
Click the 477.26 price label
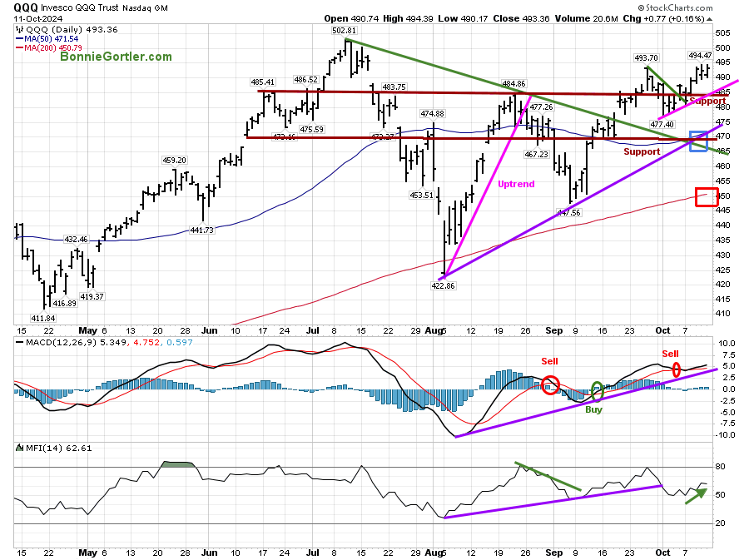[x=541, y=107]
